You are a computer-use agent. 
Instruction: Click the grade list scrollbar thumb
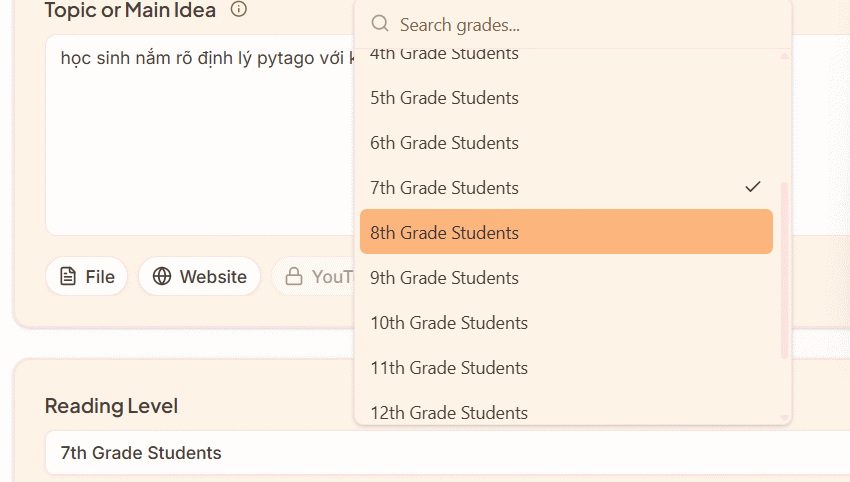point(784,270)
